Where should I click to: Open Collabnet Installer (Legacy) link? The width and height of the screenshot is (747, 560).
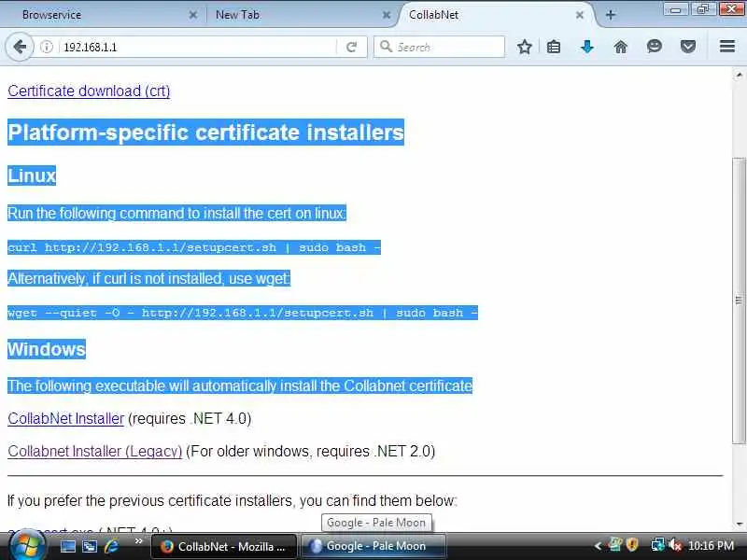coord(95,451)
